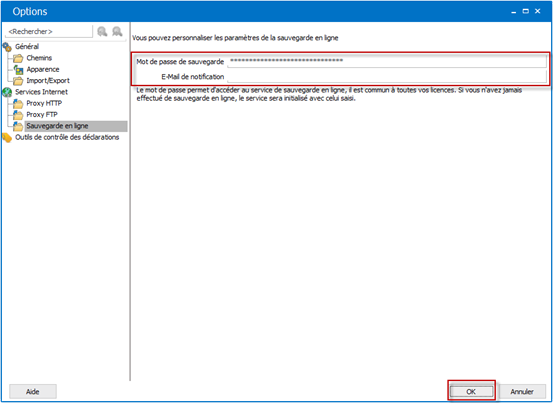Image resolution: width=553 pixels, height=403 pixels.
Task: Close the Options window
Action: 537,11
